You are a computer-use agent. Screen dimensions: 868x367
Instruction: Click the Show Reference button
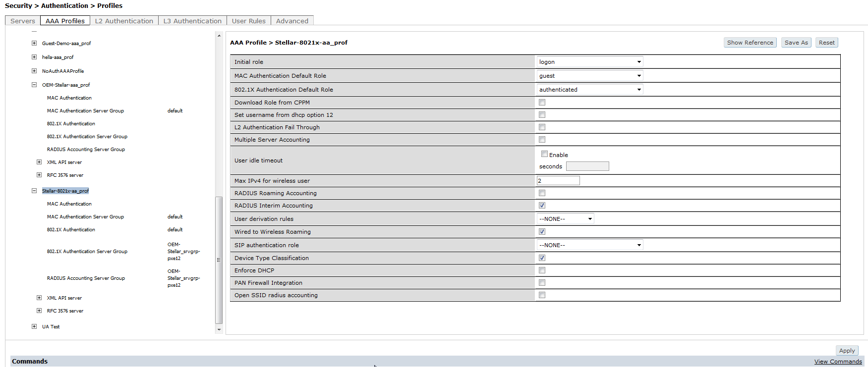coord(750,43)
